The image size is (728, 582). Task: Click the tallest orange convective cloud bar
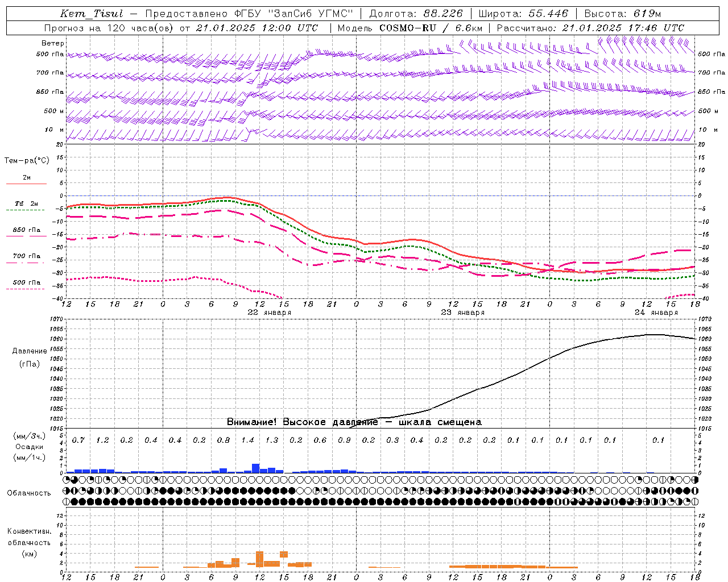point(259,559)
